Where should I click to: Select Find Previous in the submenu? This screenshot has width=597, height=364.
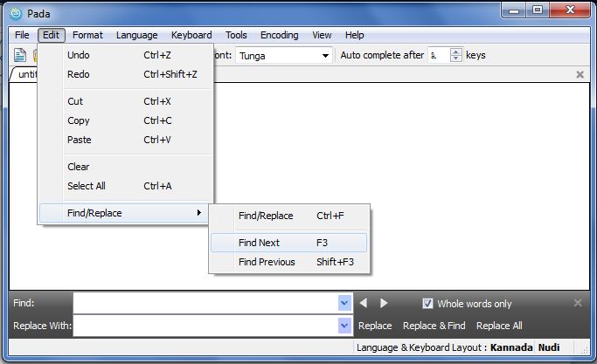[x=289, y=262]
